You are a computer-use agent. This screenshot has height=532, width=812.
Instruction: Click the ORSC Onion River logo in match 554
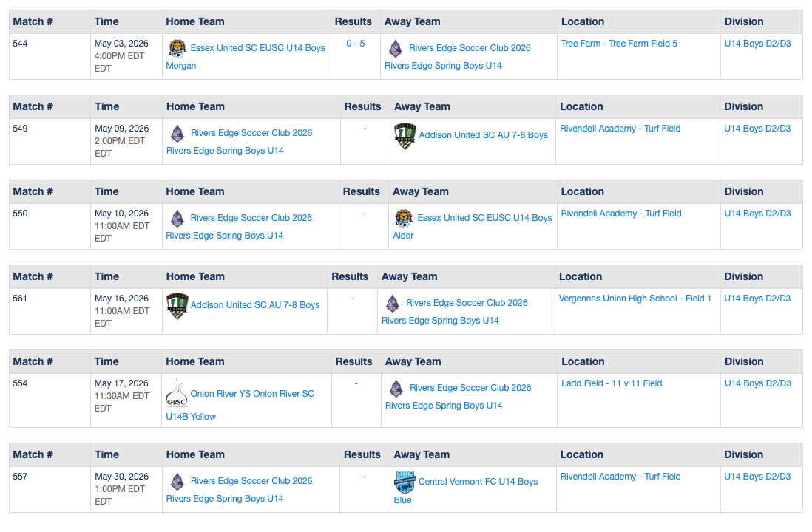pos(177,394)
